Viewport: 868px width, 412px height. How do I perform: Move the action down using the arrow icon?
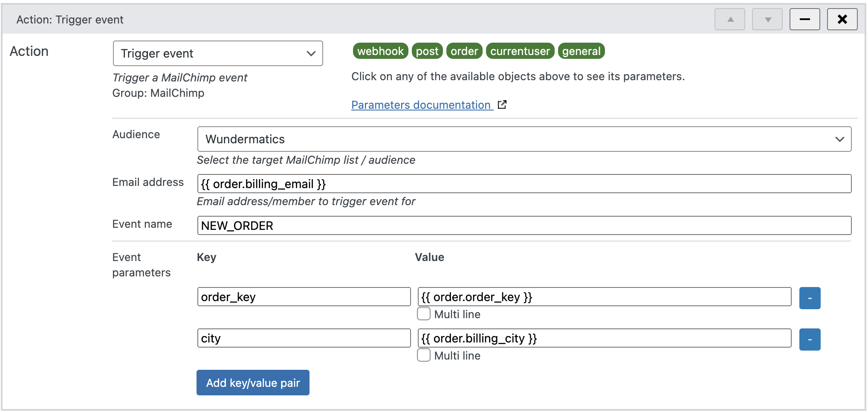pyautogui.click(x=767, y=19)
